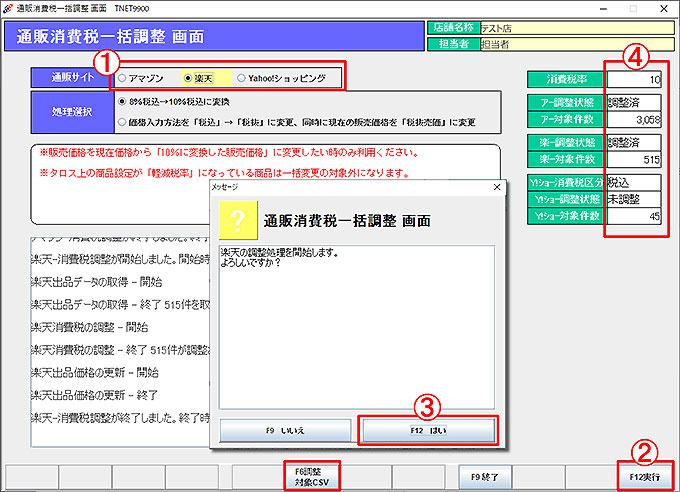Close the メッセージ dialog with X

(x=497, y=187)
